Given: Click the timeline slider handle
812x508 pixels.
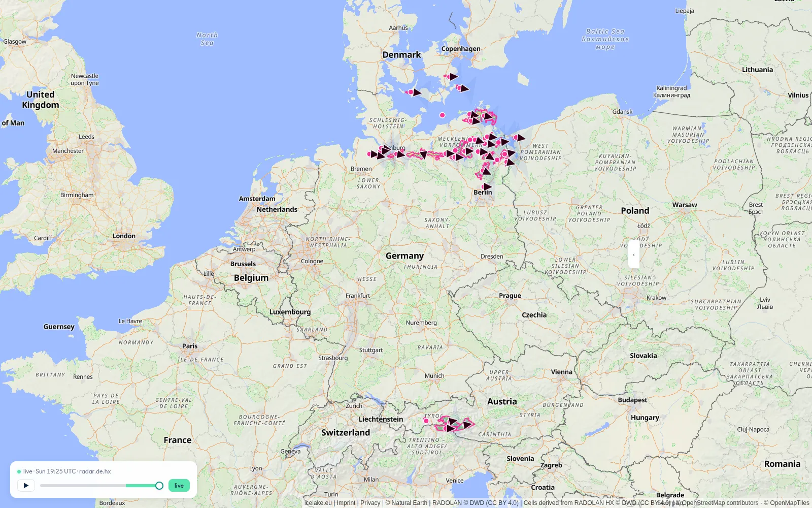Looking at the screenshot, I should pyautogui.click(x=159, y=486).
